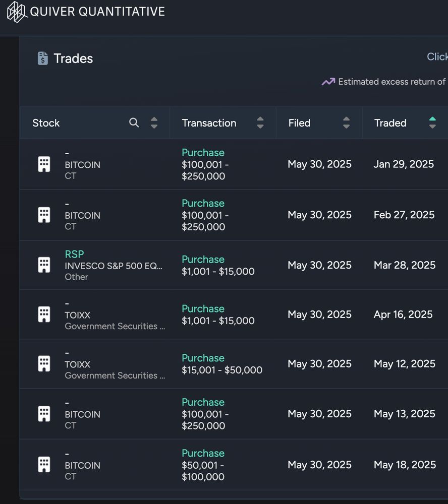Click the May 13, 2025 traded date
Screen dimensions: 448x504
pyautogui.click(x=405, y=414)
